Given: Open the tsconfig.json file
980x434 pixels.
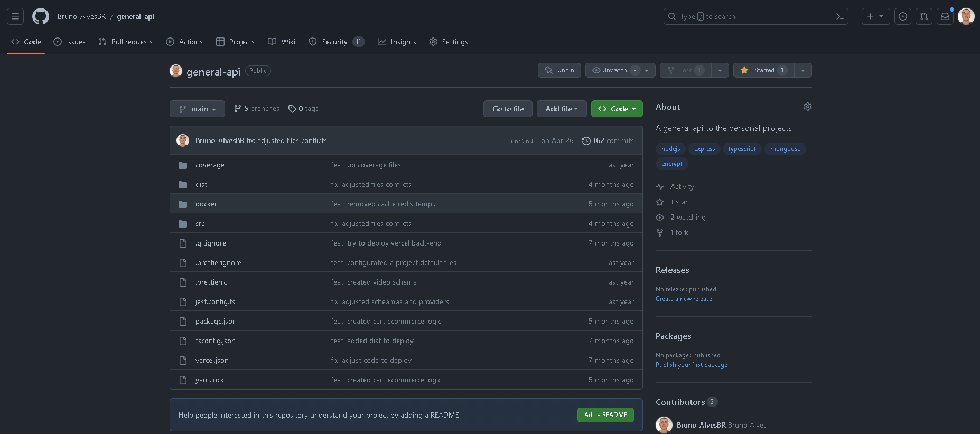Looking at the screenshot, I should point(216,341).
